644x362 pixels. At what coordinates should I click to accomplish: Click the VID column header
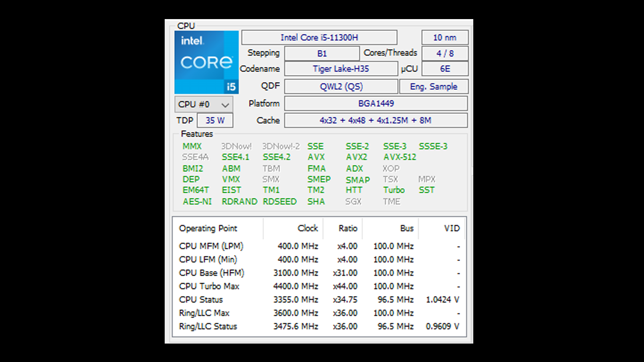[x=451, y=229]
